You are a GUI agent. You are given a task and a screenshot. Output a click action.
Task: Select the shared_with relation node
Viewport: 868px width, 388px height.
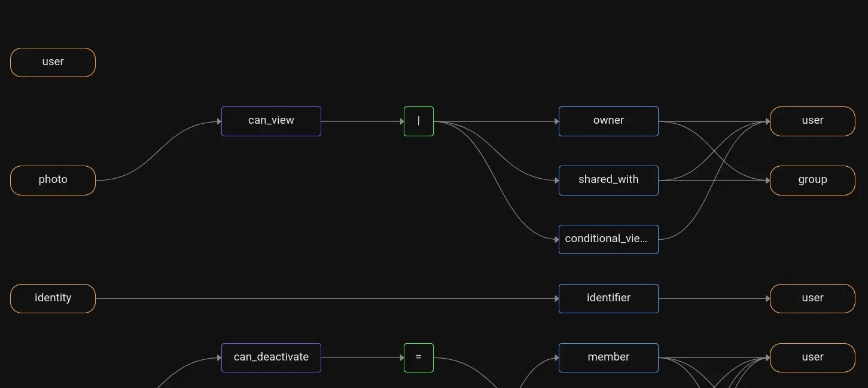coord(608,180)
